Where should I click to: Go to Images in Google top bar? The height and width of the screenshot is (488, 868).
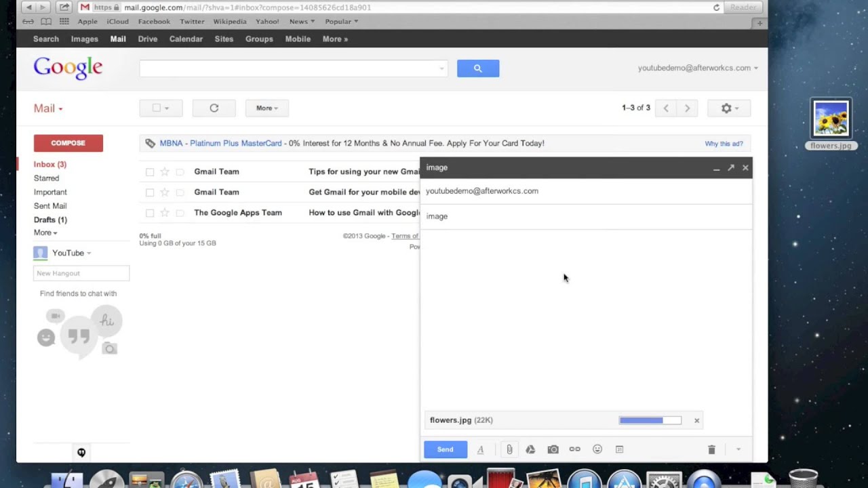[85, 39]
